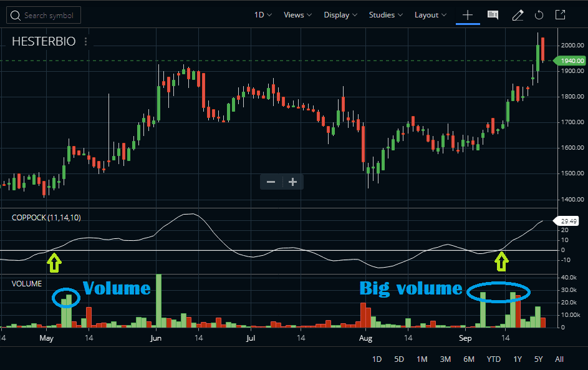Click the magnifier icon in search box
This screenshot has height=370, width=588.
click(x=16, y=16)
